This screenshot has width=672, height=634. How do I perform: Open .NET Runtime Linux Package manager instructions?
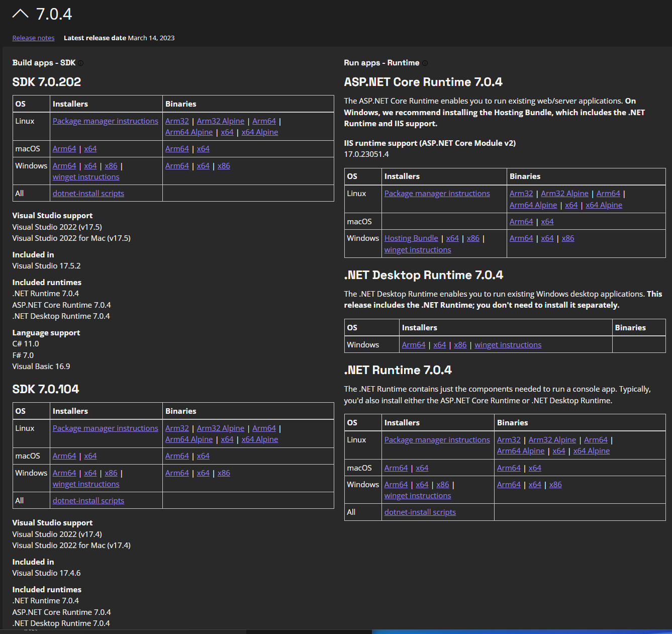(x=437, y=440)
